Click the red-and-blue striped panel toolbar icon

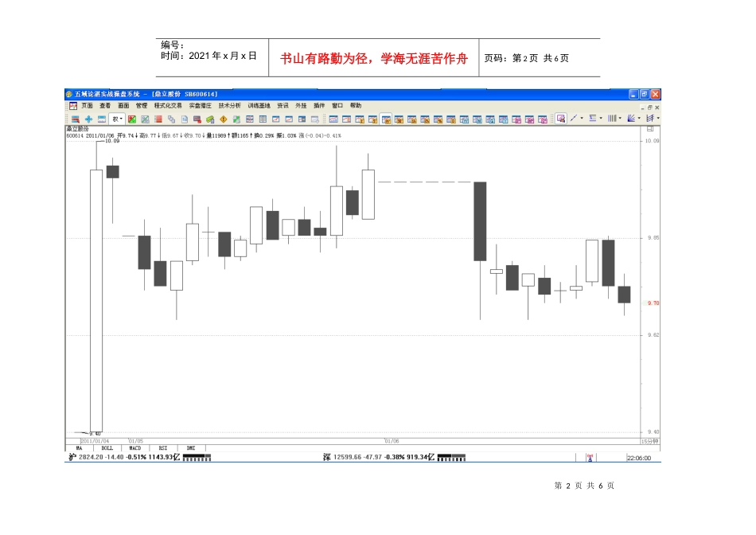pyautogui.click(x=76, y=119)
